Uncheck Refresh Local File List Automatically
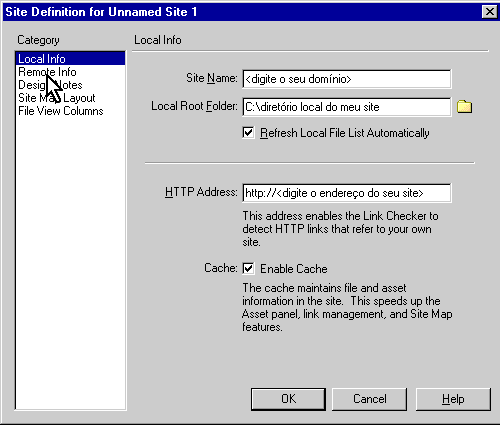500x425 pixels. [x=248, y=132]
